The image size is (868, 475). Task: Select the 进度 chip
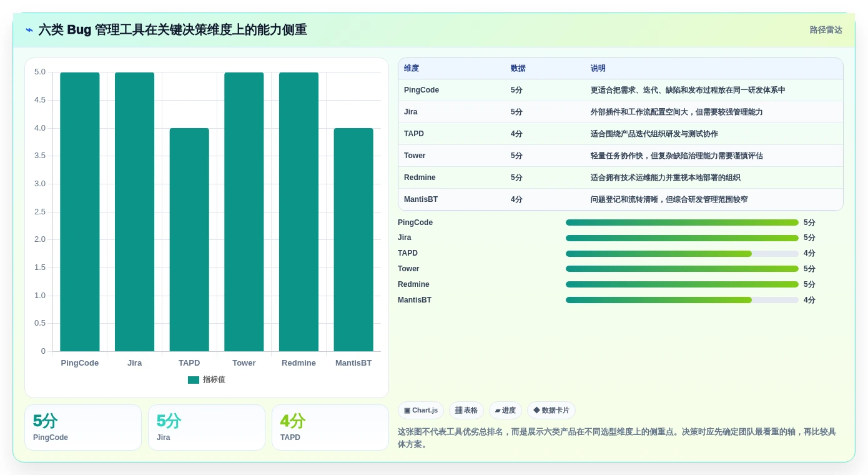[x=505, y=411]
